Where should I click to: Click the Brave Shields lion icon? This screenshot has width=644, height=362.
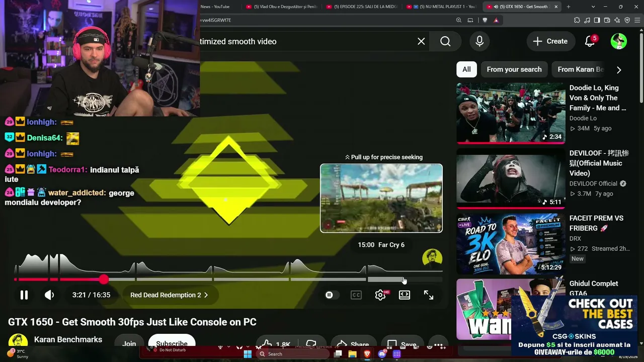(x=485, y=20)
